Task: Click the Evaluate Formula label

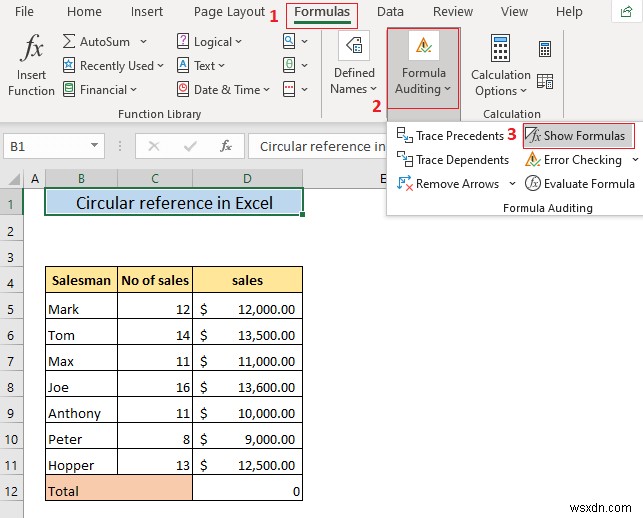Action: click(589, 184)
